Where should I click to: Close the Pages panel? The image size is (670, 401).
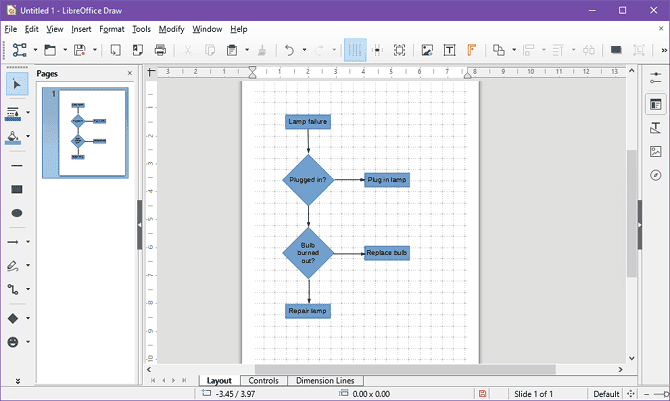[129, 74]
